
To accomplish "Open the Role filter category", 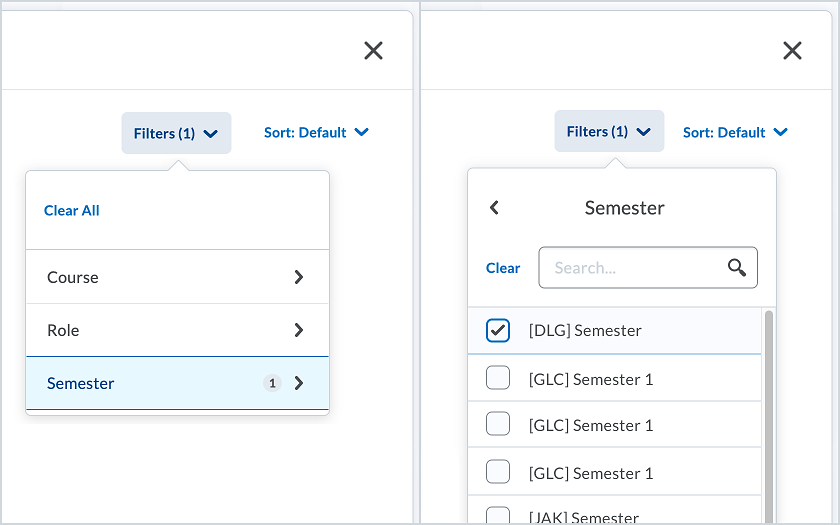I will point(177,330).
